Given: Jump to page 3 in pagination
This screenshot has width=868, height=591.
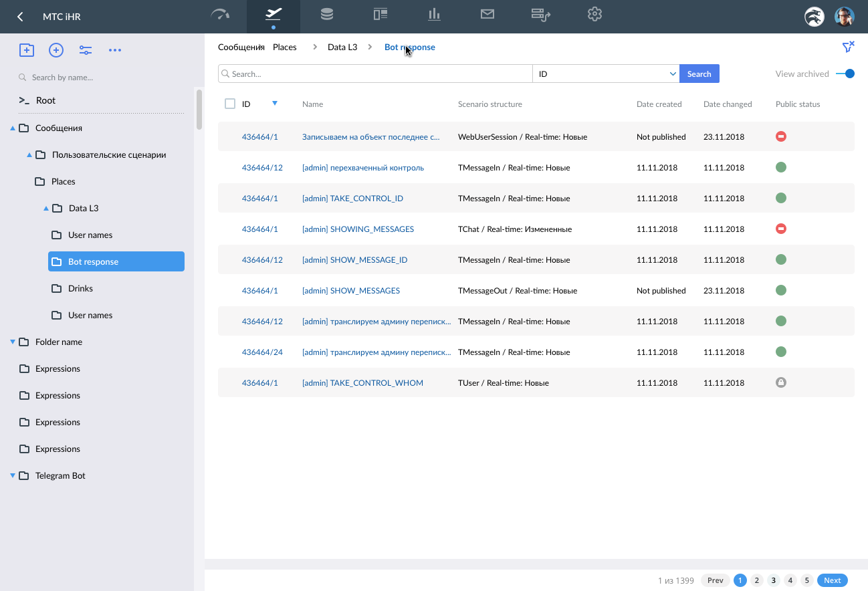Looking at the screenshot, I should pyautogui.click(x=774, y=580).
